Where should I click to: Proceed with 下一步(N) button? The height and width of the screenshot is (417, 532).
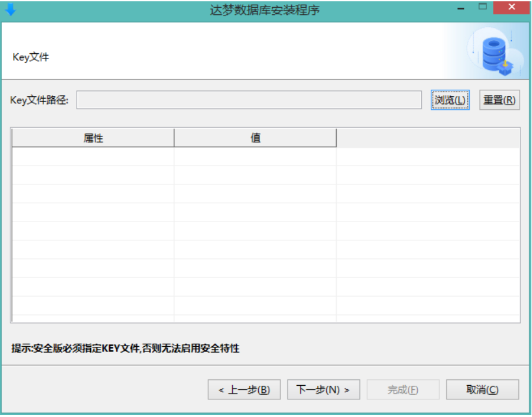tap(323, 390)
